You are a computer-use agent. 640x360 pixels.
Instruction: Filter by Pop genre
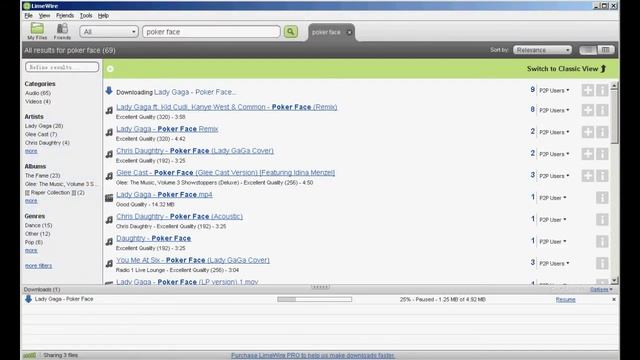coord(34,242)
